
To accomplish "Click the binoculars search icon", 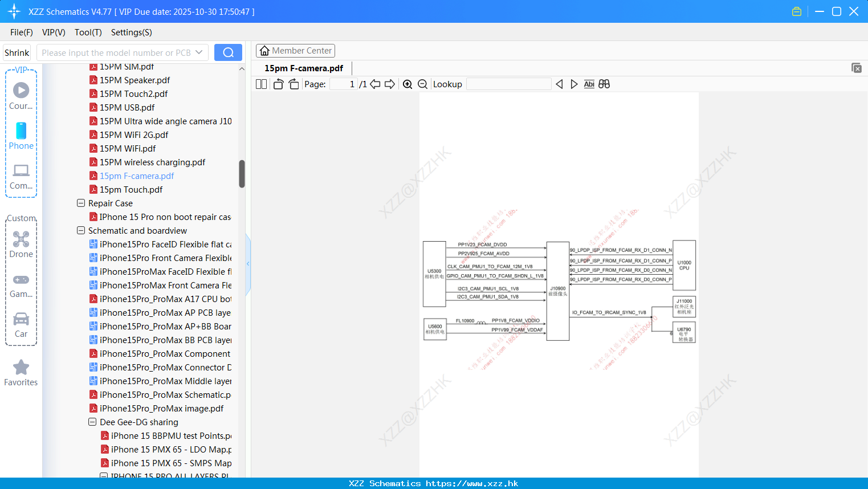I will [x=604, y=84].
